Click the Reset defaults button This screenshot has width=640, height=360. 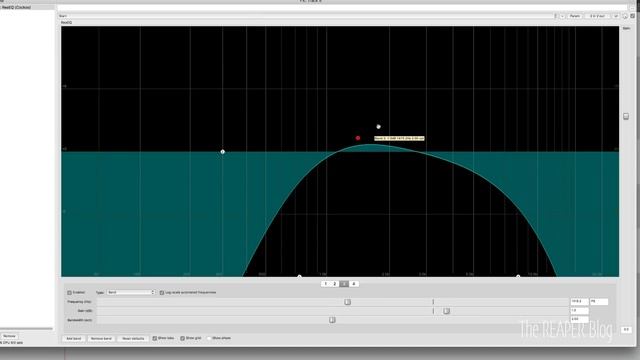133,338
